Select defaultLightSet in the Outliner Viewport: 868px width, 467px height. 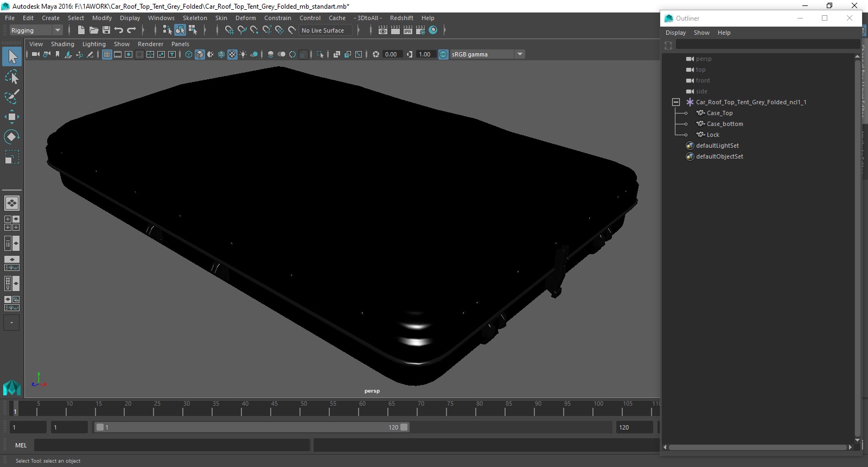(717, 146)
